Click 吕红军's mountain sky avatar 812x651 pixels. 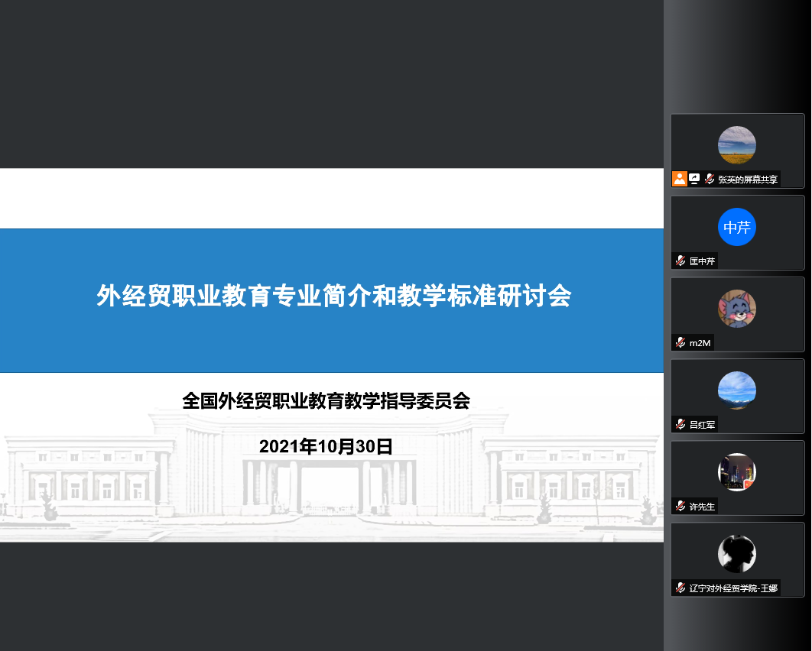point(736,390)
